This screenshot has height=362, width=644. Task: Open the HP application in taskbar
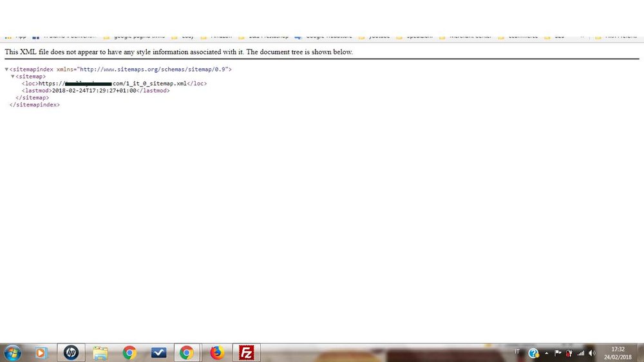(71, 353)
